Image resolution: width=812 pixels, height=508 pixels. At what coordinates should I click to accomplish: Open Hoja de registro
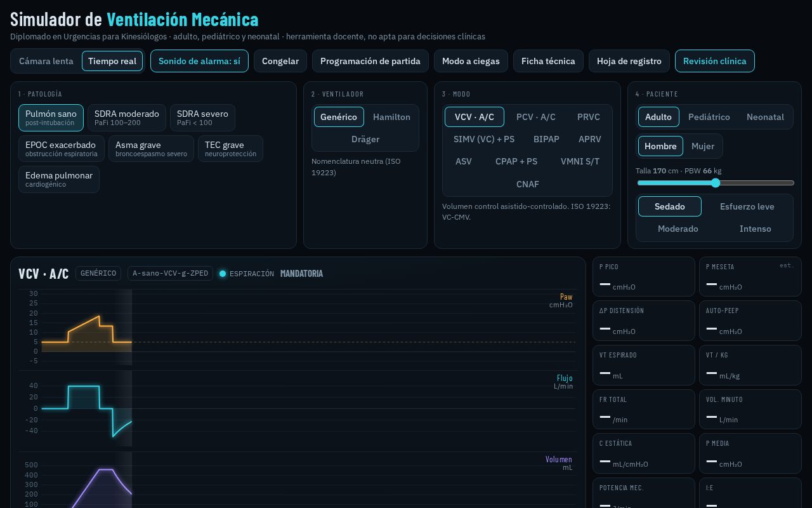click(x=629, y=61)
